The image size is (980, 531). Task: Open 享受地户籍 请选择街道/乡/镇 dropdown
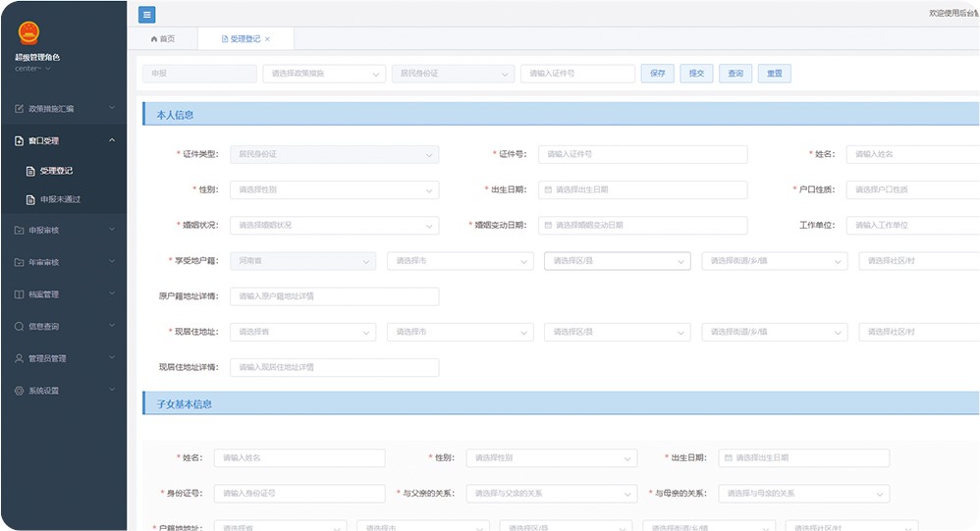click(x=775, y=261)
